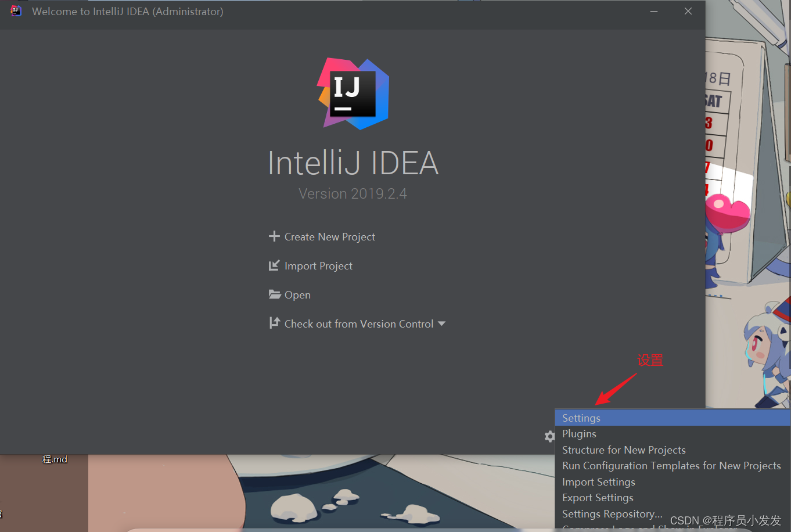The height and width of the screenshot is (532, 791).
Task: Close the Welcome to IntelliJ IDEA window
Action: [688, 11]
